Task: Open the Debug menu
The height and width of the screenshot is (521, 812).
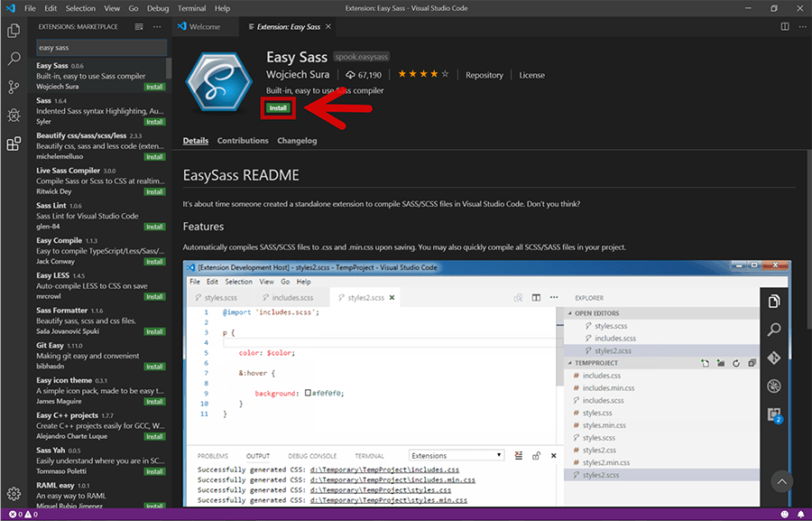Action: click(x=158, y=8)
